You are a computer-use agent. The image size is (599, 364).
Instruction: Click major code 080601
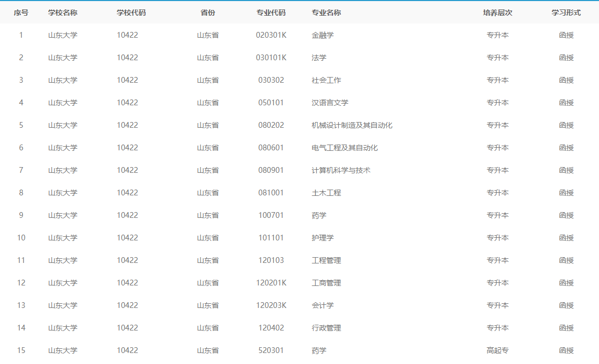point(271,148)
